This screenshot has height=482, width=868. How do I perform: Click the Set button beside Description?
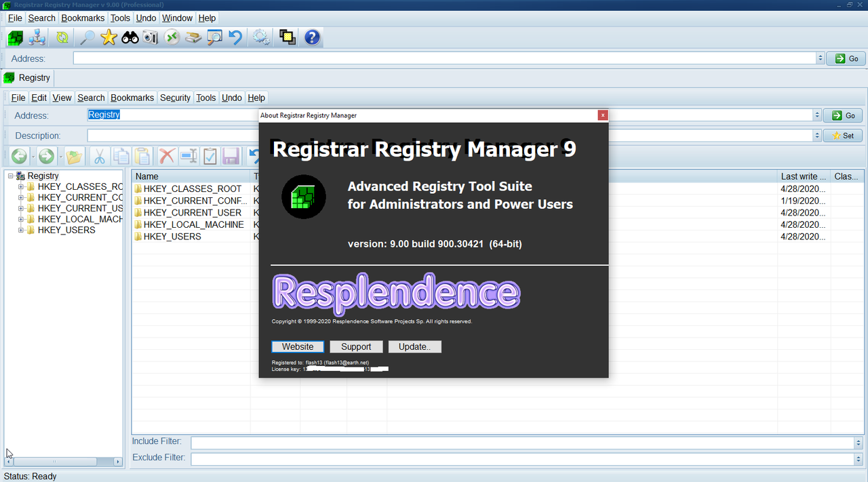[843, 136]
